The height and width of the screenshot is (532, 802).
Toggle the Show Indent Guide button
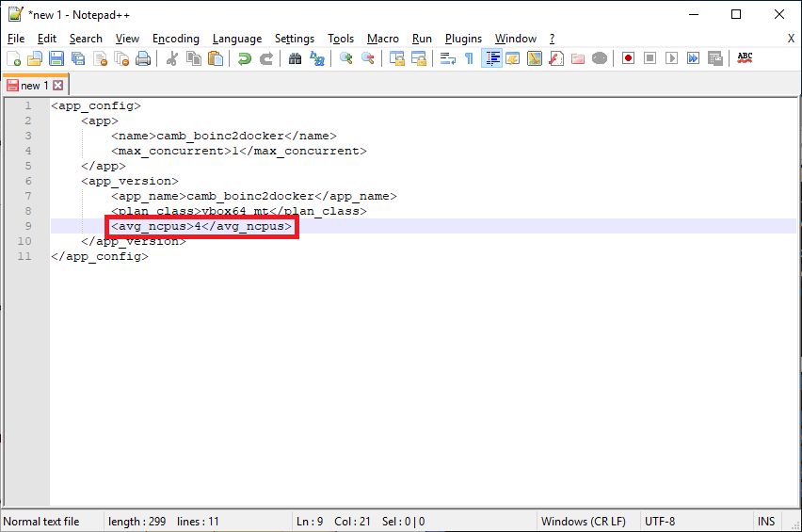pyautogui.click(x=491, y=58)
